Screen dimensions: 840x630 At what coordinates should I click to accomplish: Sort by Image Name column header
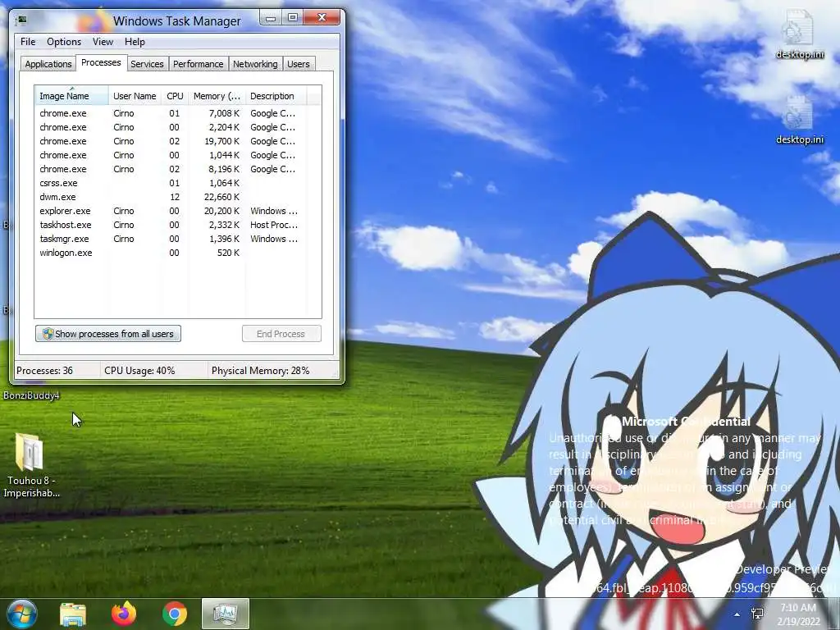tap(71, 96)
